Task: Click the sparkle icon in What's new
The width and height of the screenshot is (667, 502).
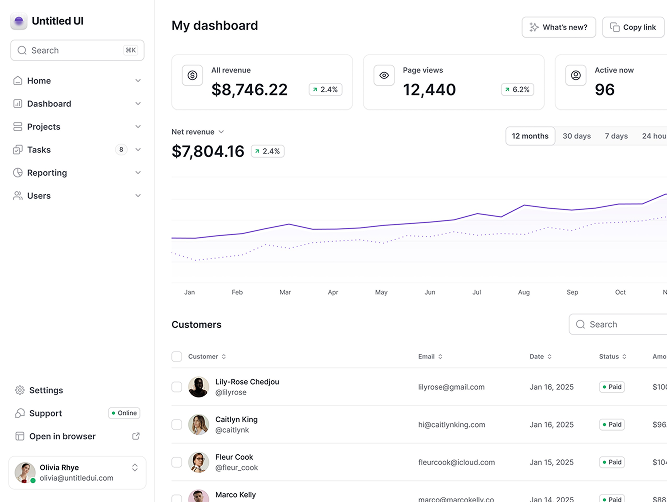Action: pos(534,27)
